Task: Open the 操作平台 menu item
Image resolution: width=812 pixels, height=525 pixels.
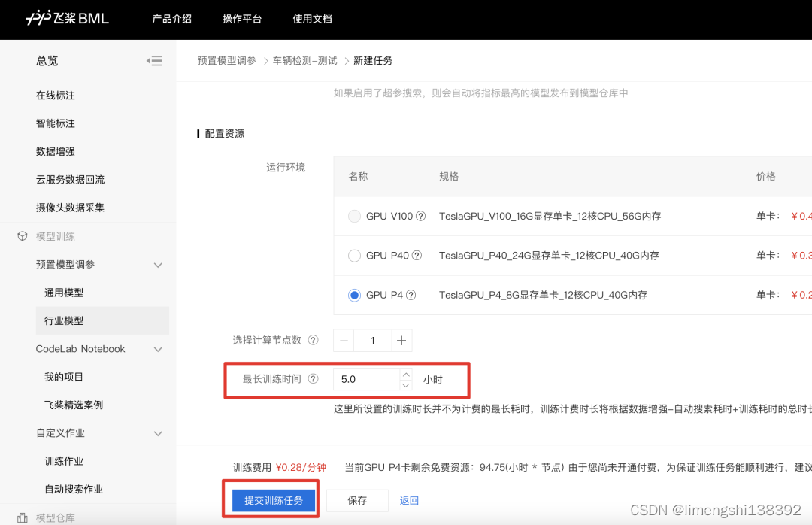Action: click(x=242, y=20)
